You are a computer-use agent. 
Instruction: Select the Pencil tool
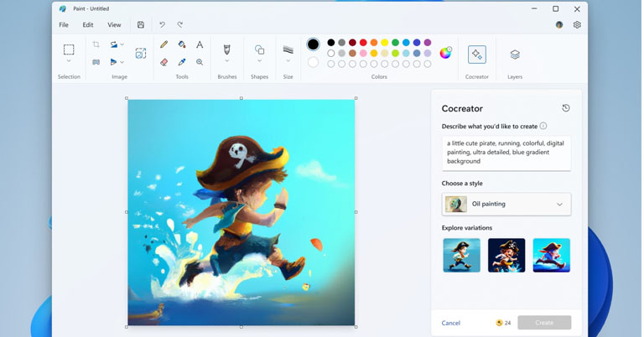(x=164, y=44)
